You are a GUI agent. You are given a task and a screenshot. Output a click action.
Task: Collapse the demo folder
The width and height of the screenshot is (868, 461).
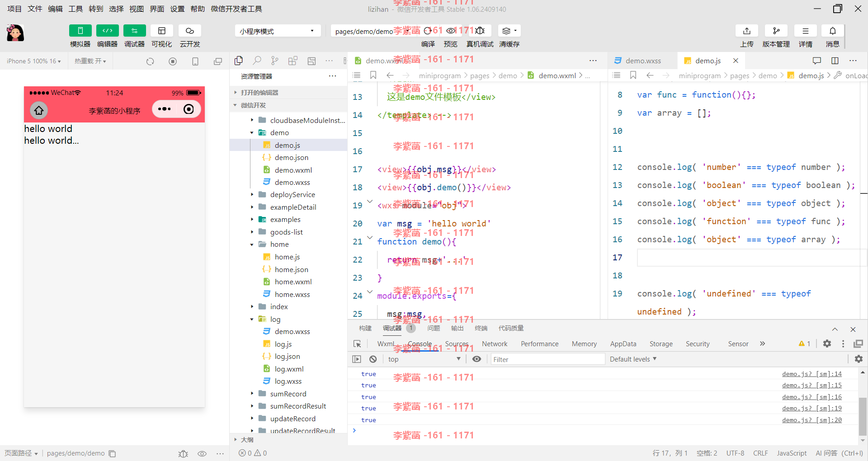(252, 132)
